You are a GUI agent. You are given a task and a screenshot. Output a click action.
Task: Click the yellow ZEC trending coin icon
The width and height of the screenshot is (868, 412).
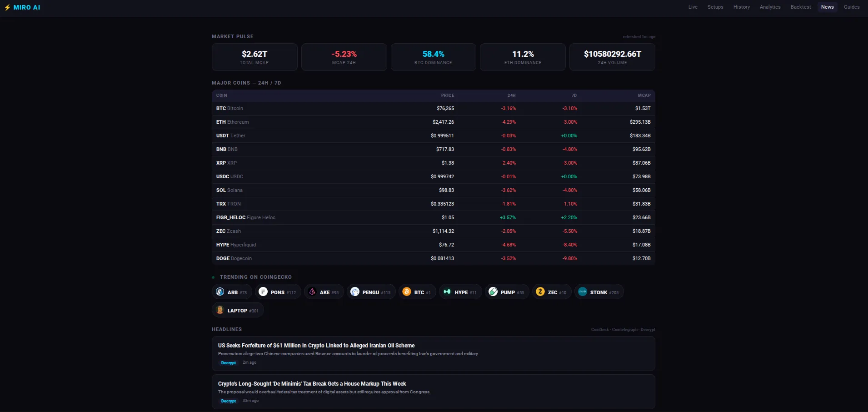click(x=540, y=292)
